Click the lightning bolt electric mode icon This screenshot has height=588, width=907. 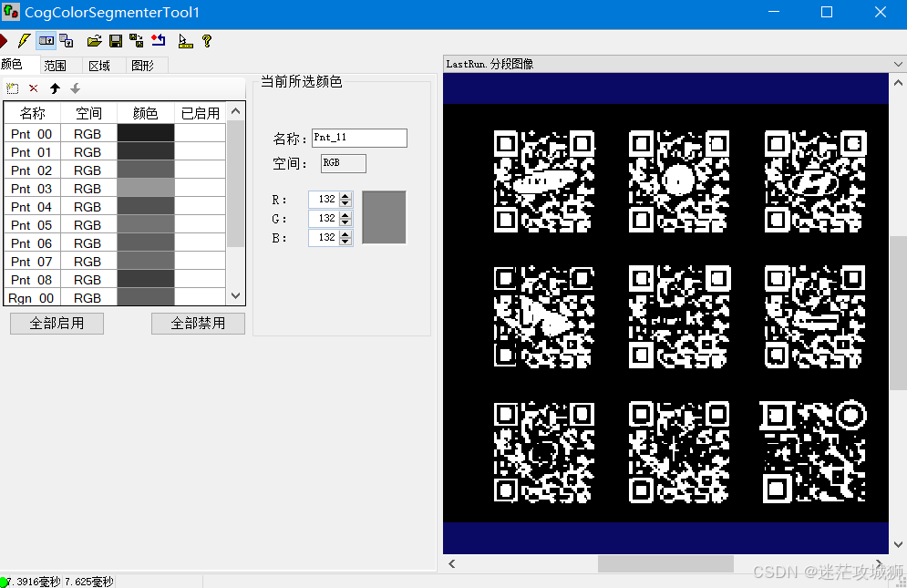24,41
